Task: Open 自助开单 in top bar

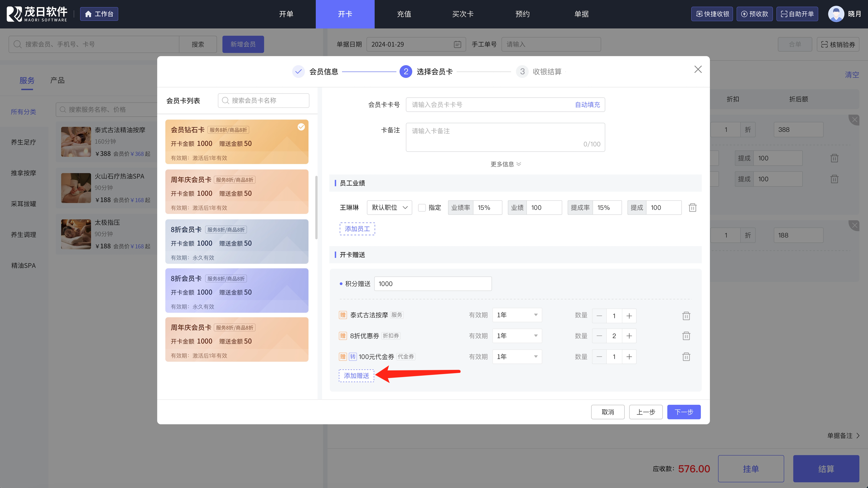Action: [x=797, y=14]
